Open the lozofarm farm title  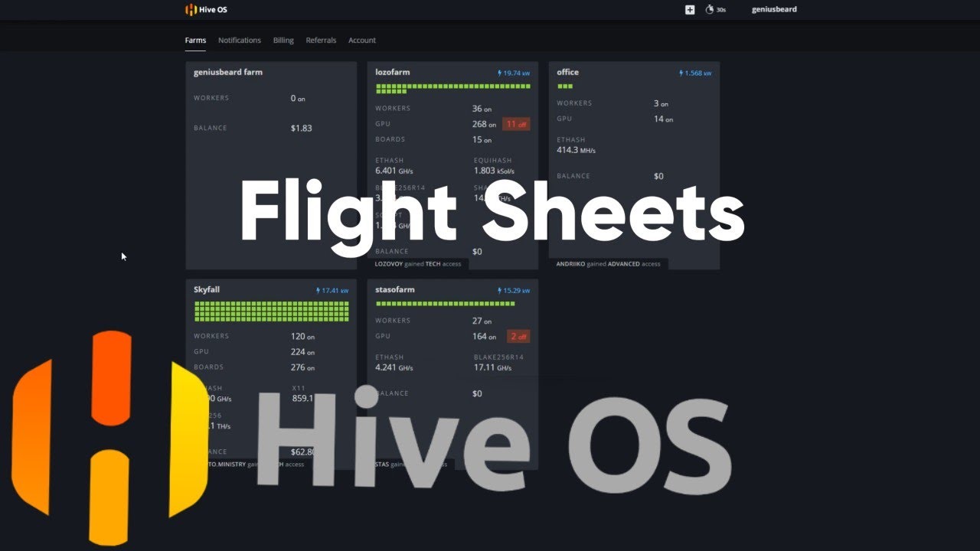pos(393,73)
